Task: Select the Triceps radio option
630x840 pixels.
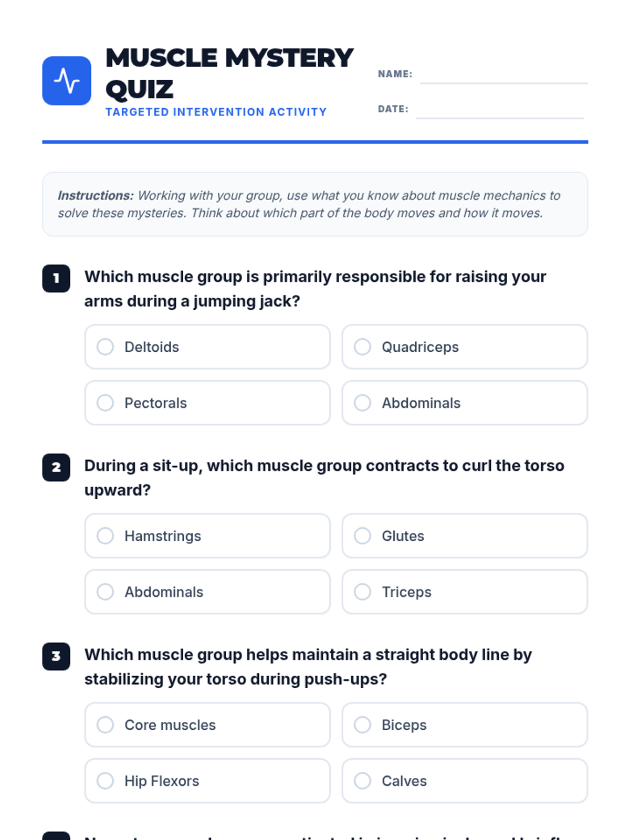Action: 465,592
